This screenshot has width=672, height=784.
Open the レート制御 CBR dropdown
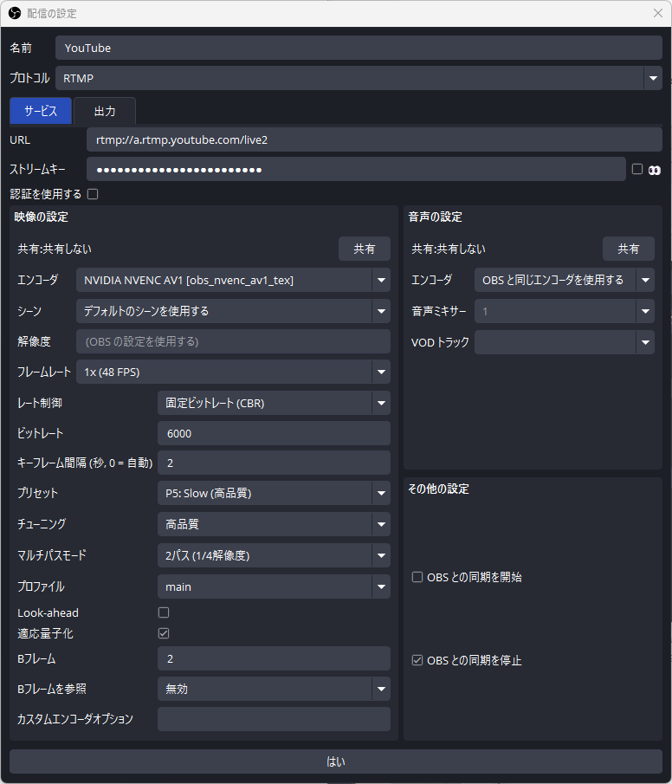(x=274, y=403)
